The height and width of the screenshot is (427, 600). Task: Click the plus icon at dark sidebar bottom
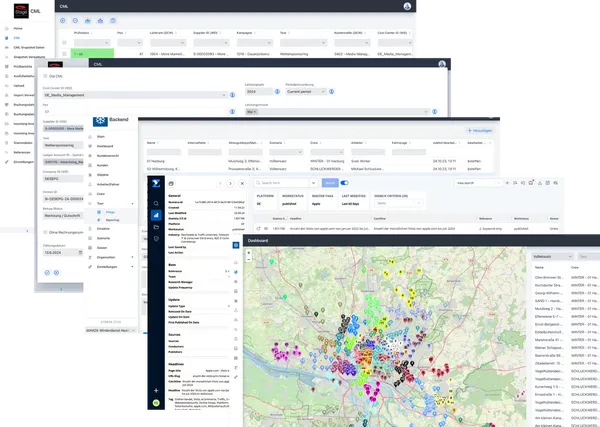click(156, 390)
